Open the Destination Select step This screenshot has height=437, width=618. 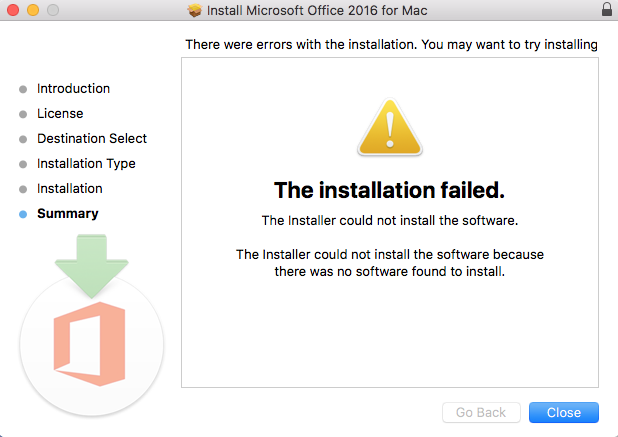point(92,139)
